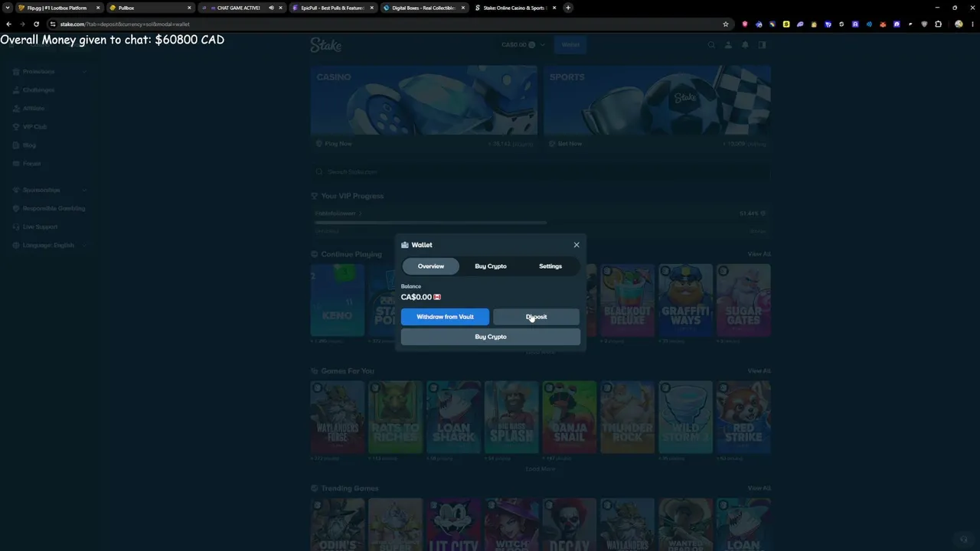The height and width of the screenshot is (551, 980).
Task: Open a new browser tab
Action: pyautogui.click(x=568, y=8)
